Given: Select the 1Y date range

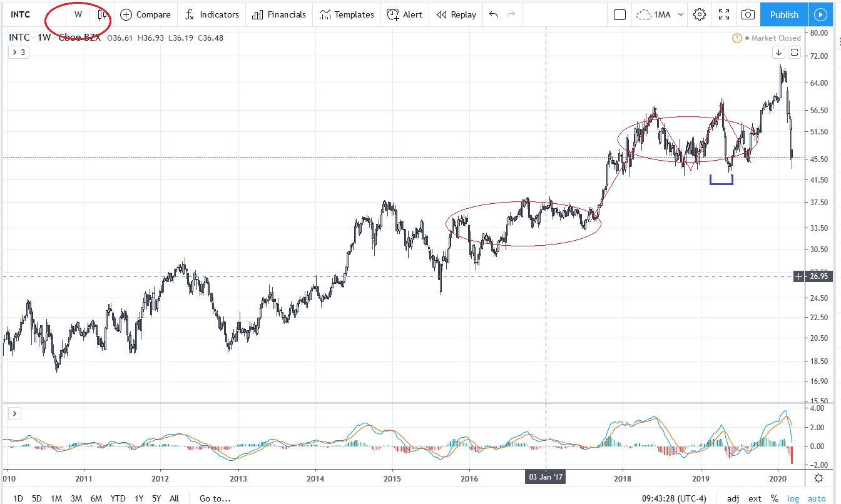Looking at the screenshot, I should pyautogui.click(x=139, y=498).
